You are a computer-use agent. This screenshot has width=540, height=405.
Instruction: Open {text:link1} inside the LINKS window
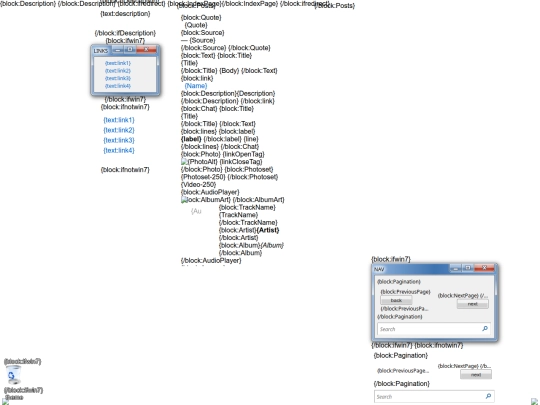[x=118, y=63]
